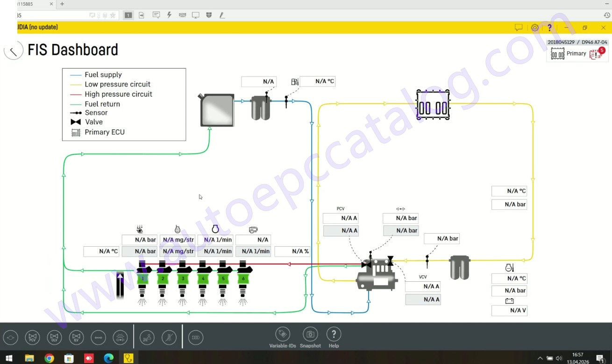The width and height of the screenshot is (612, 364).
Task: Click the lightning bolt toolbar icon
Action: pos(169,15)
